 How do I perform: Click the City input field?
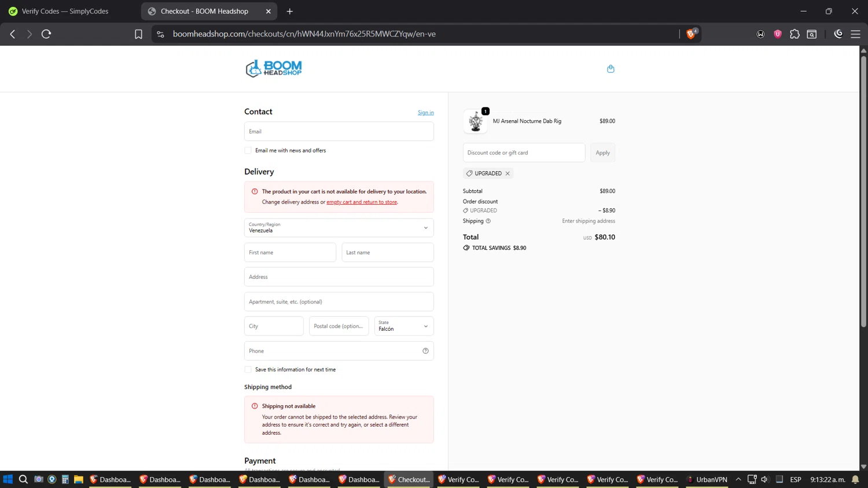tap(274, 326)
